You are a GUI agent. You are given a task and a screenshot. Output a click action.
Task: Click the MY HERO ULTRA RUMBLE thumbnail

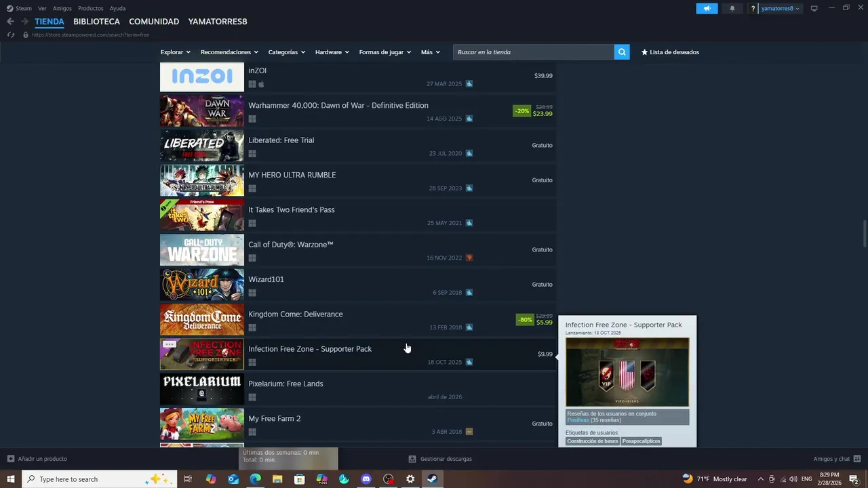coord(202,180)
